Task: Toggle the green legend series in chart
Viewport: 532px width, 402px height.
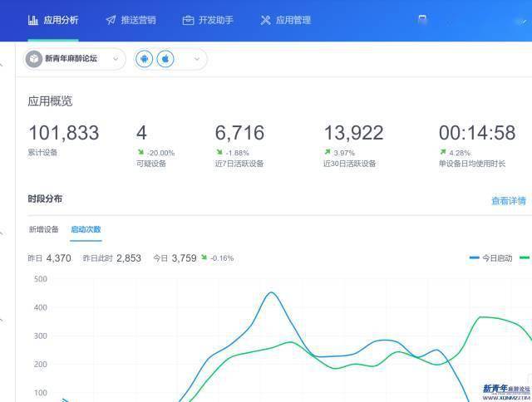Action: click(x=525, y=258)
